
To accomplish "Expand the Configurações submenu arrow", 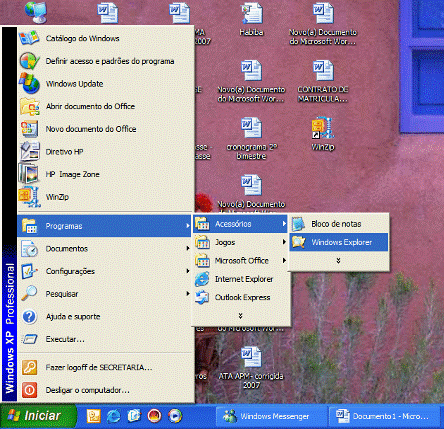I will [x=188, y=271].
